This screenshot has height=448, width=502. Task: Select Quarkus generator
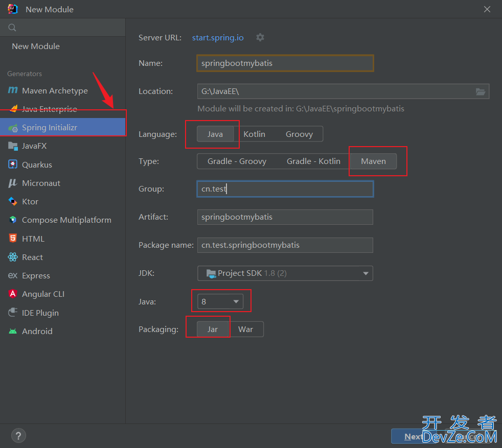pyautogui.click(x=63, y=164)
